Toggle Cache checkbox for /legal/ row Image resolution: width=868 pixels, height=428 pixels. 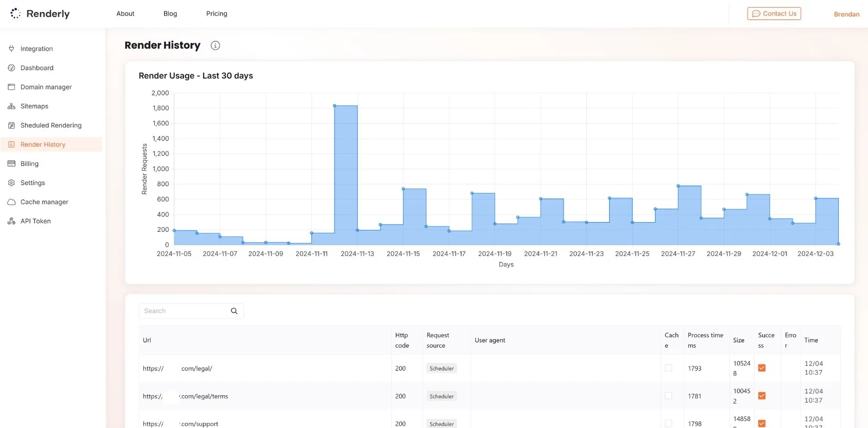669,368
